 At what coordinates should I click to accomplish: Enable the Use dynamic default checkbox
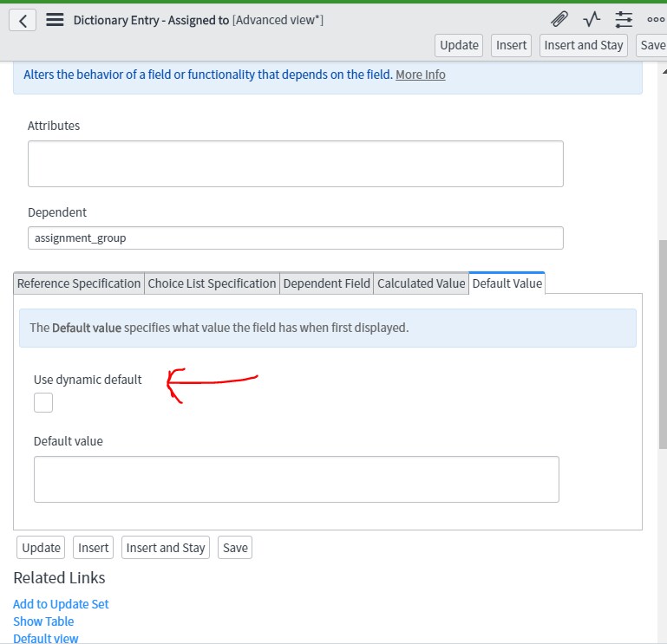point(43,402)
